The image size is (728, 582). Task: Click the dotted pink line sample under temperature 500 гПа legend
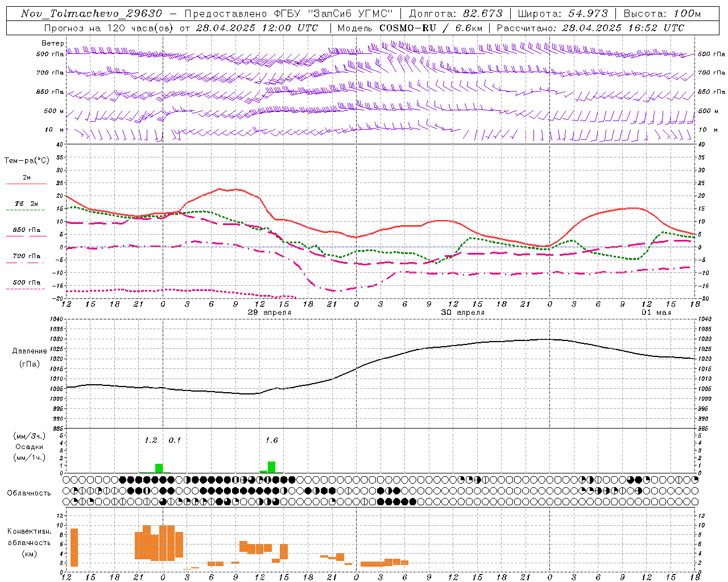25,289
